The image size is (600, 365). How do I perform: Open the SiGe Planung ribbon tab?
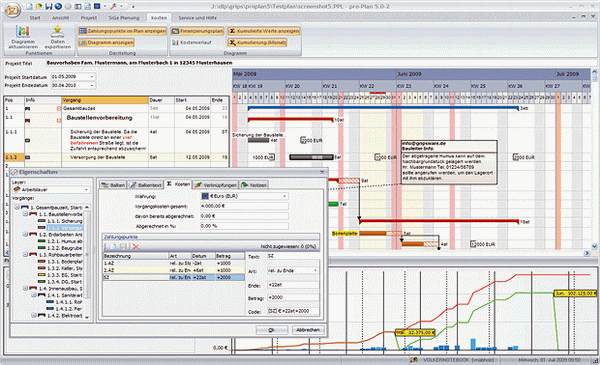coord(124,18)
